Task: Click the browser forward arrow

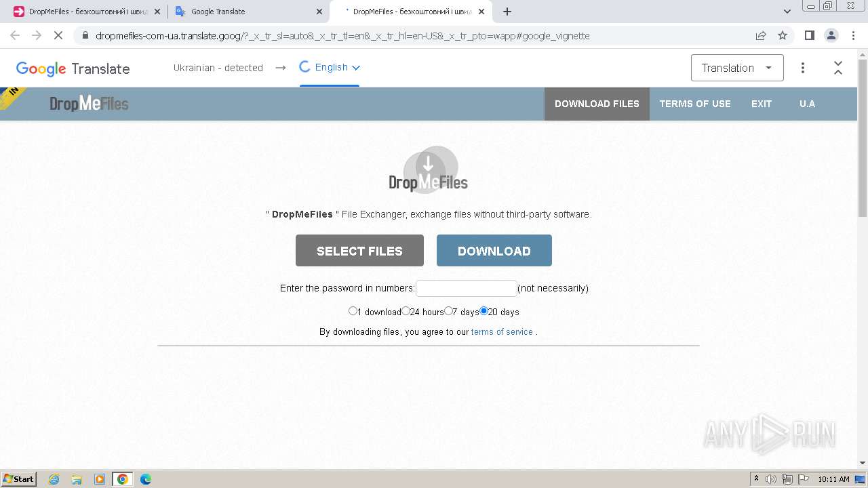Action: tap(37, 35)
